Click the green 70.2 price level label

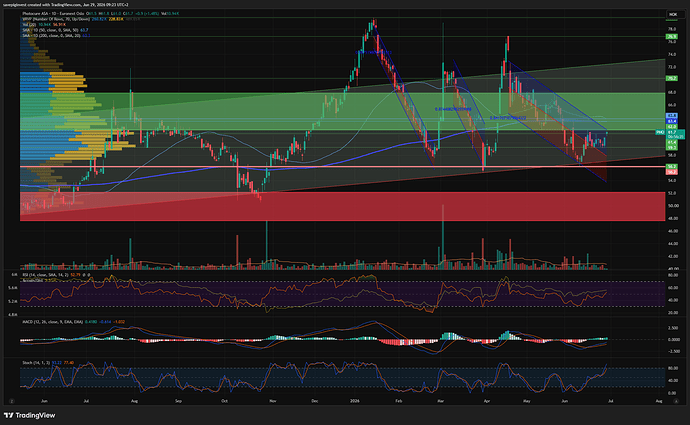[x=672, y=78]
